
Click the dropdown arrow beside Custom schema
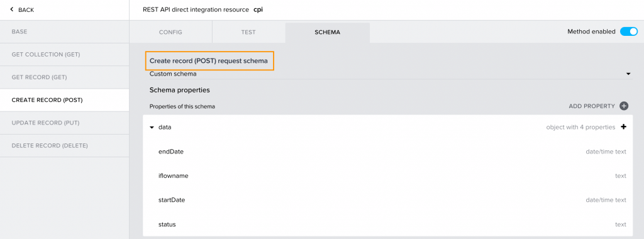(x=628, y=74)
